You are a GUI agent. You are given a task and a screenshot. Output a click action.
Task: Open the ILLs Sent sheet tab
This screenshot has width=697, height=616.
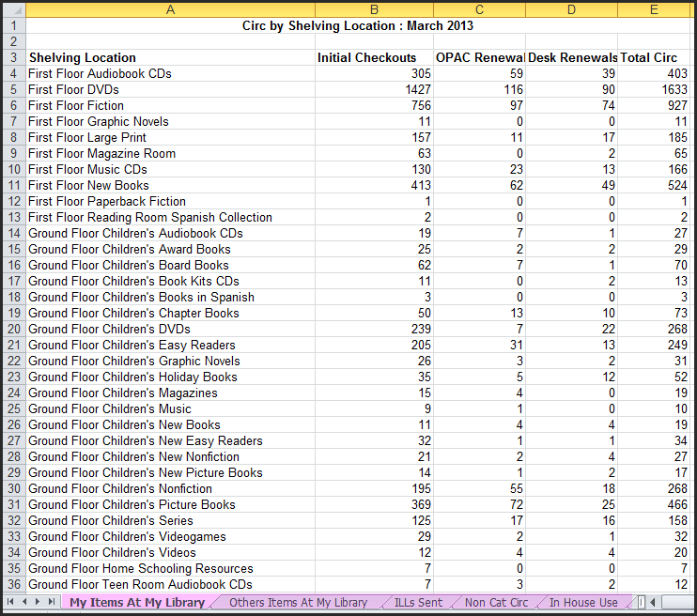(418, 603)
